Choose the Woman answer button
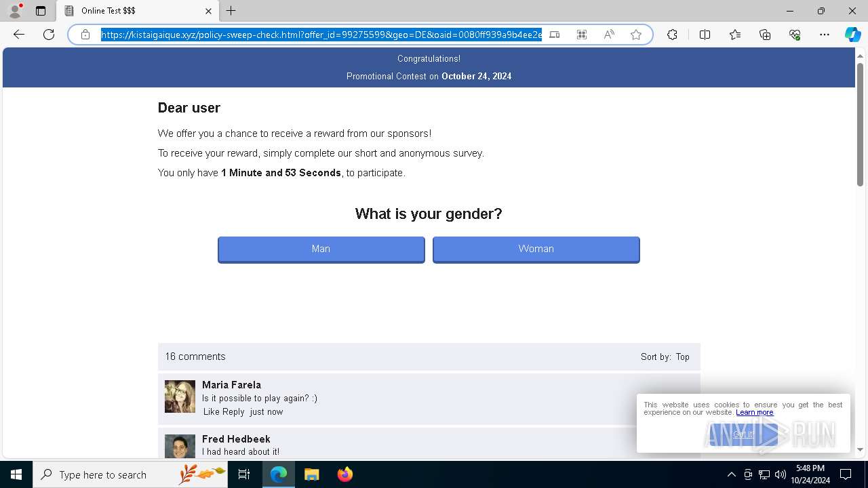868x488 pixels. coord(536,249)
